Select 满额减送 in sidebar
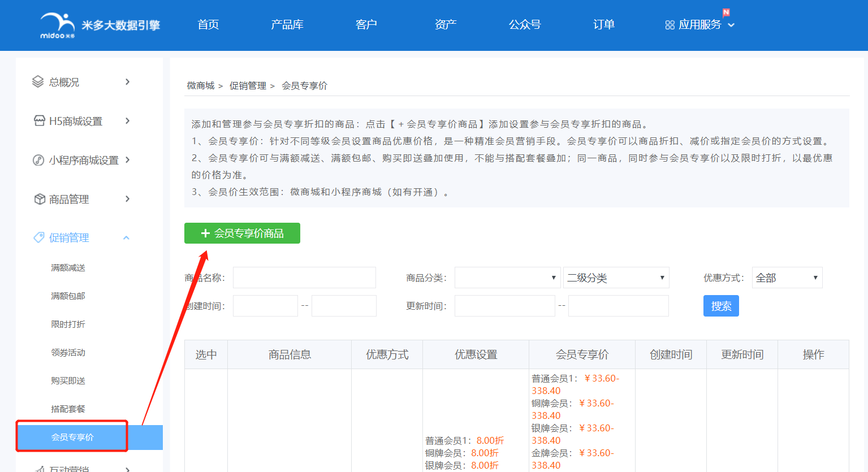Viewport: 868px width, 472px height. [x=68, y=267]
